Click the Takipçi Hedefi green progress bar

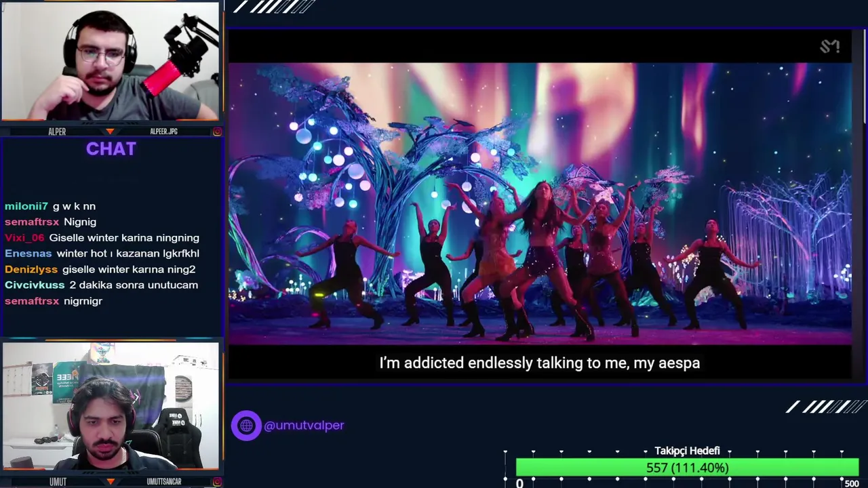point(687,468)
